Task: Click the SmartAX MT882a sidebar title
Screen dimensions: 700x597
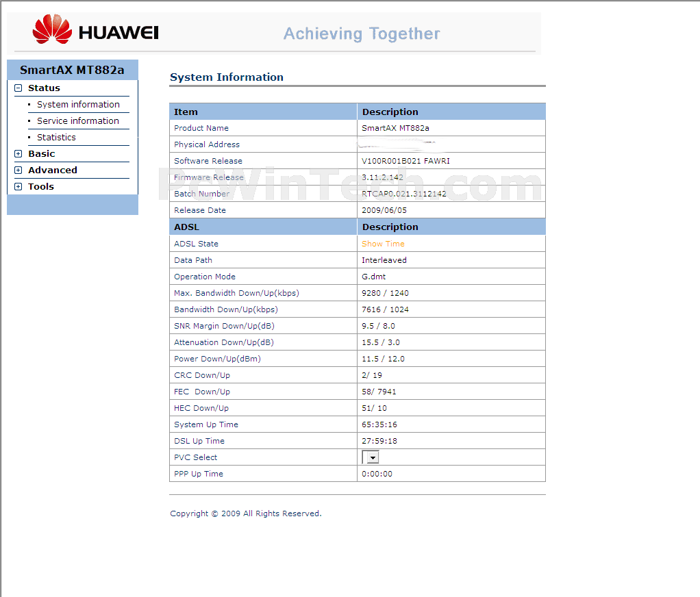Action: (72, 70)
